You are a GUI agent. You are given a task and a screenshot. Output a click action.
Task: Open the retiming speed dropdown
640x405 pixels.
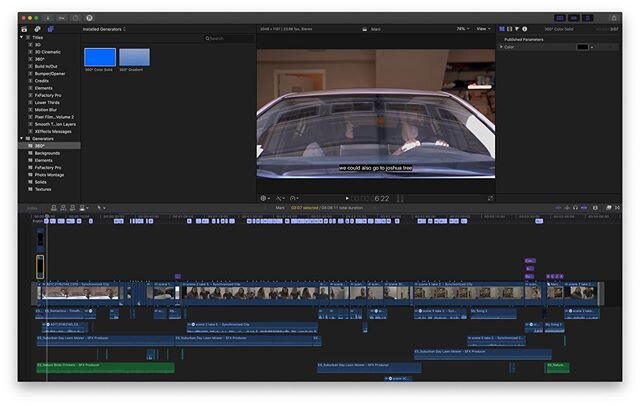click(294, 198)
